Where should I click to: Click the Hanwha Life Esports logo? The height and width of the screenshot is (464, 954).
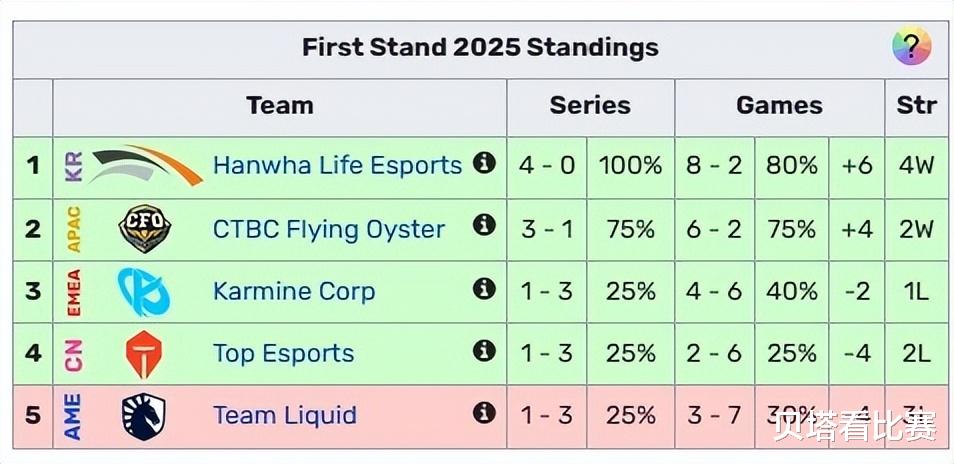(x=148, y=165)
